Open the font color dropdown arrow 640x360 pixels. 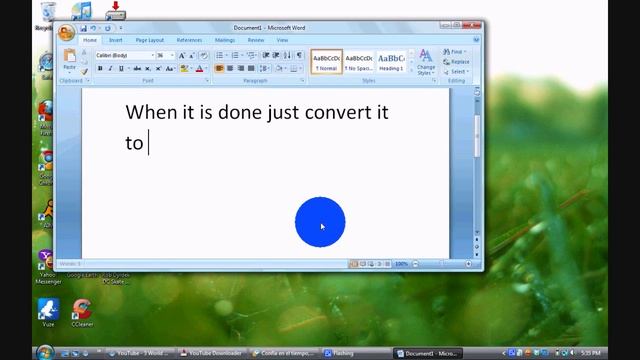(x=207, y=69)
